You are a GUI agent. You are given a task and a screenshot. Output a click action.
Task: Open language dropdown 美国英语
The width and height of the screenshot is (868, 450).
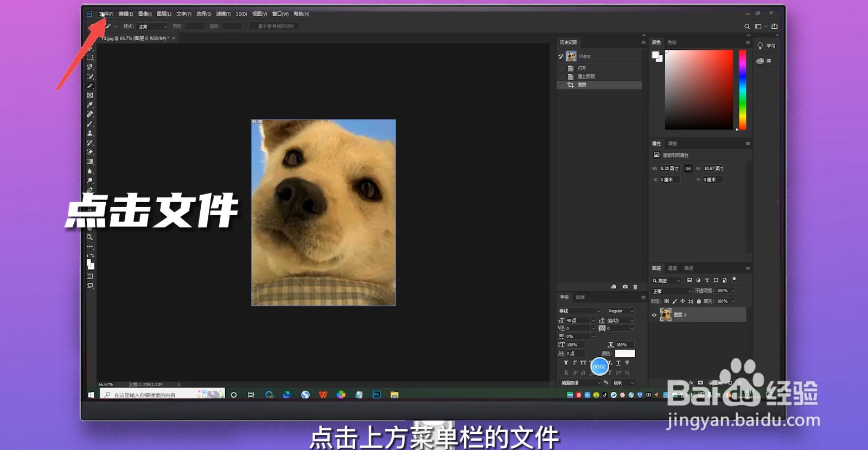[580, 383]
